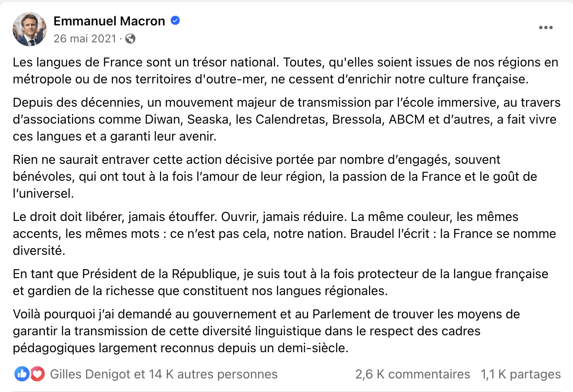Click the Emmanuel Macron profile name
Viewport: 573px width, 392px height.
[x=109, y=21]
